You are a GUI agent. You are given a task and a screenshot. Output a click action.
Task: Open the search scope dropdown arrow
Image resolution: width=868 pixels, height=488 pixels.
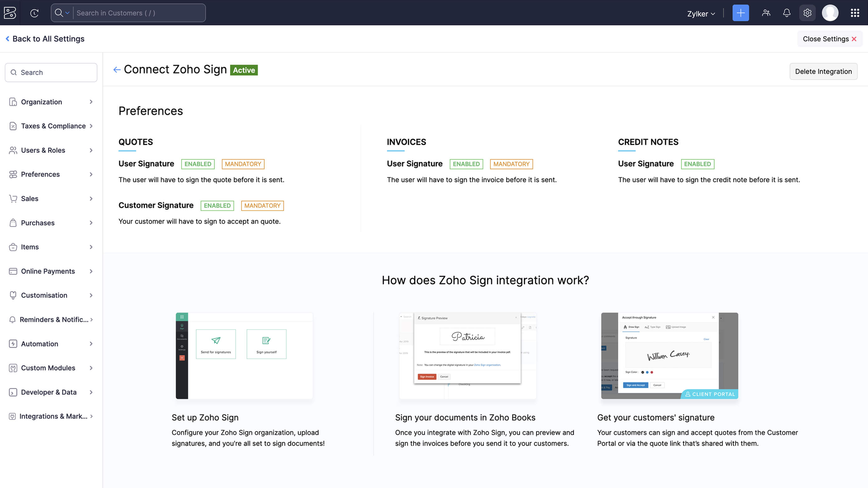[67, 13]
